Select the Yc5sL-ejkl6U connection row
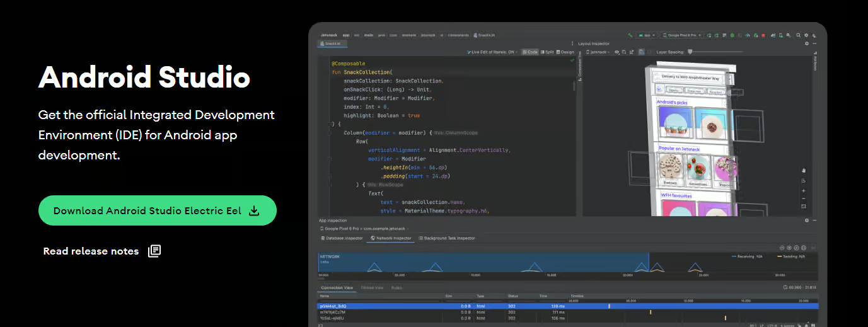The image size is (868, 327). point(567,318)
